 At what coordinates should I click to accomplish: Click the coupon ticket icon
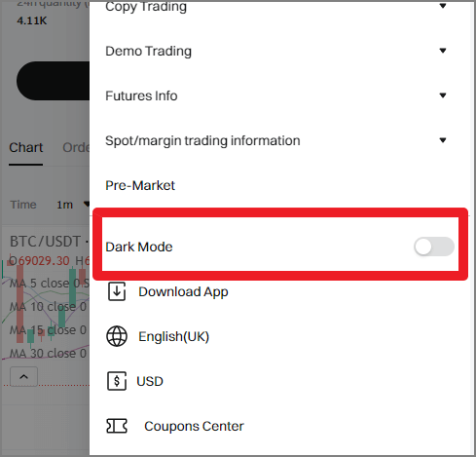[117, 426]
